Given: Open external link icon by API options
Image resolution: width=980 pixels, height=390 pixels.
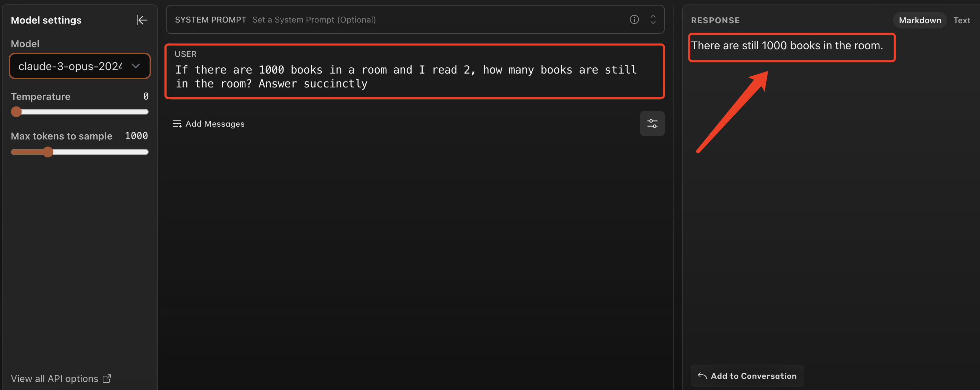Looking at the screenshot, I should click(107, 379).
